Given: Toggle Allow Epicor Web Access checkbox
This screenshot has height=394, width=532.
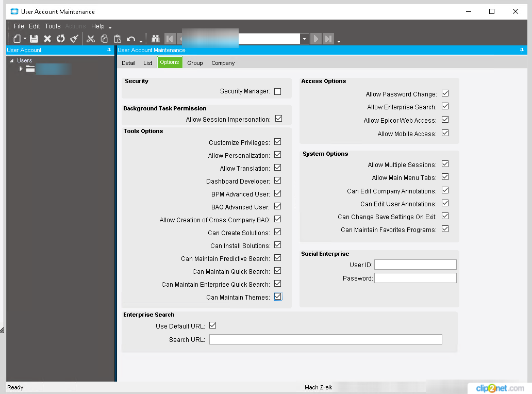Looking at the screenshot, I should (445, 120).
